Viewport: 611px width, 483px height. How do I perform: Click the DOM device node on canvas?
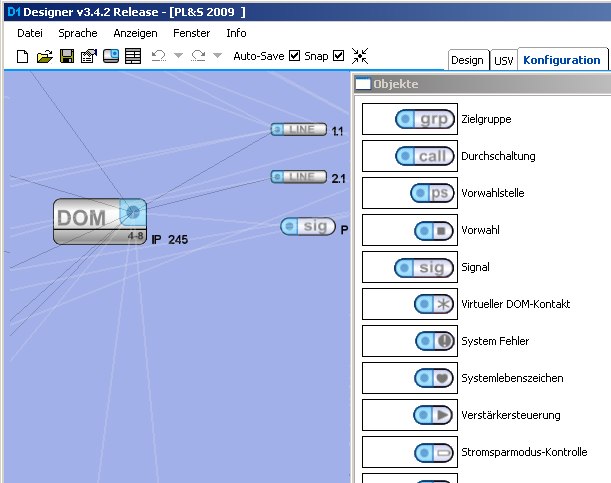click(100, 222)
